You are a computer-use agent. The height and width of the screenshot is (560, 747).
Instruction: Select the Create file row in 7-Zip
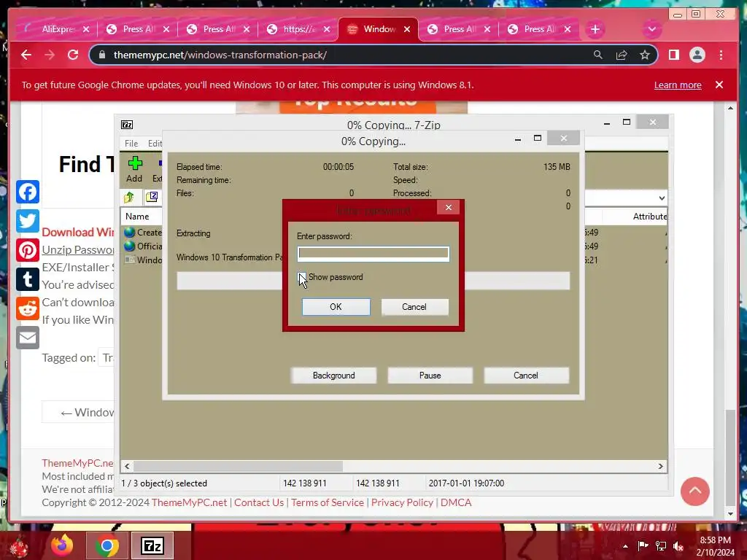143,233
